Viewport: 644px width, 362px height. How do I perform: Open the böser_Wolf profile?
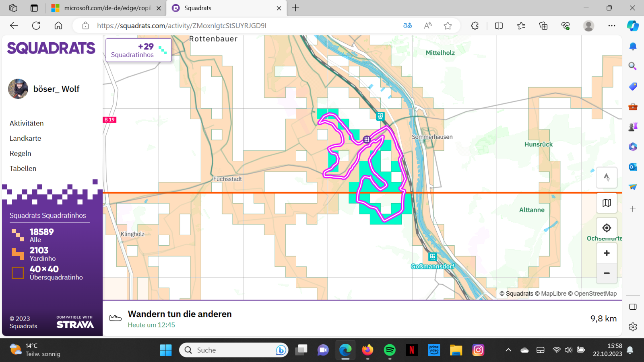tap(44, 89)
